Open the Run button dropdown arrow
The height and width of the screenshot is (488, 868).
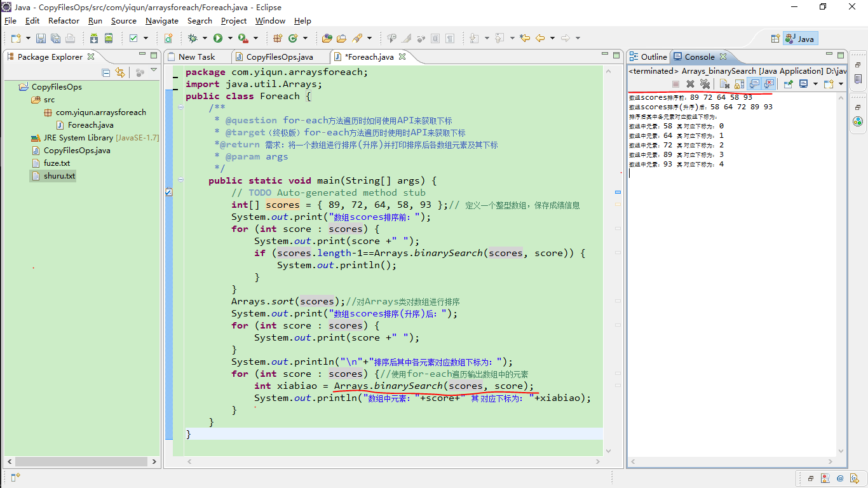[229, 38]
